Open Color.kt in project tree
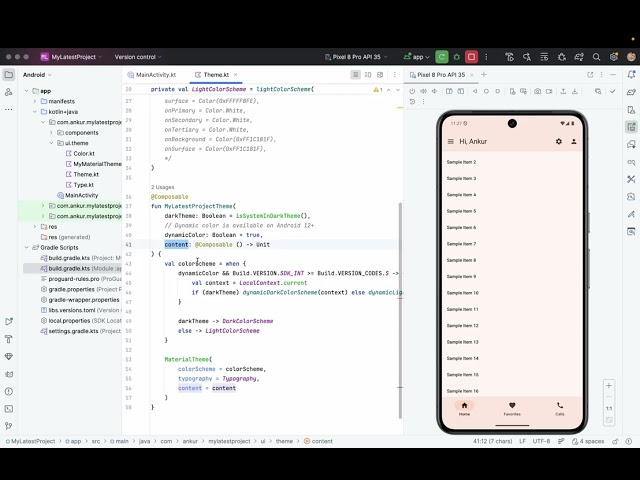The image size is (640, 480). tap(80, 153)
